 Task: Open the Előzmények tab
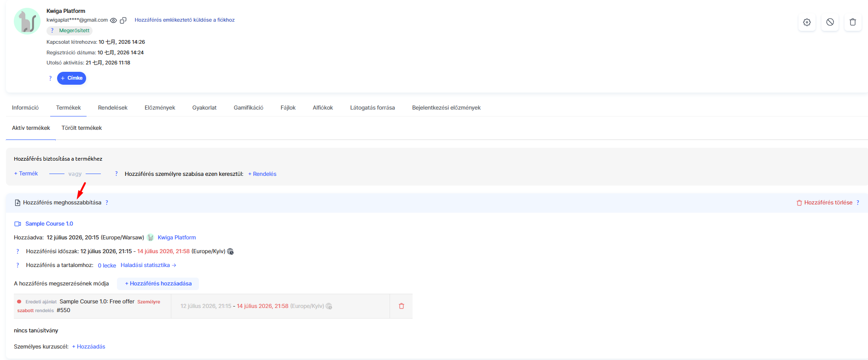coord(160,108)
